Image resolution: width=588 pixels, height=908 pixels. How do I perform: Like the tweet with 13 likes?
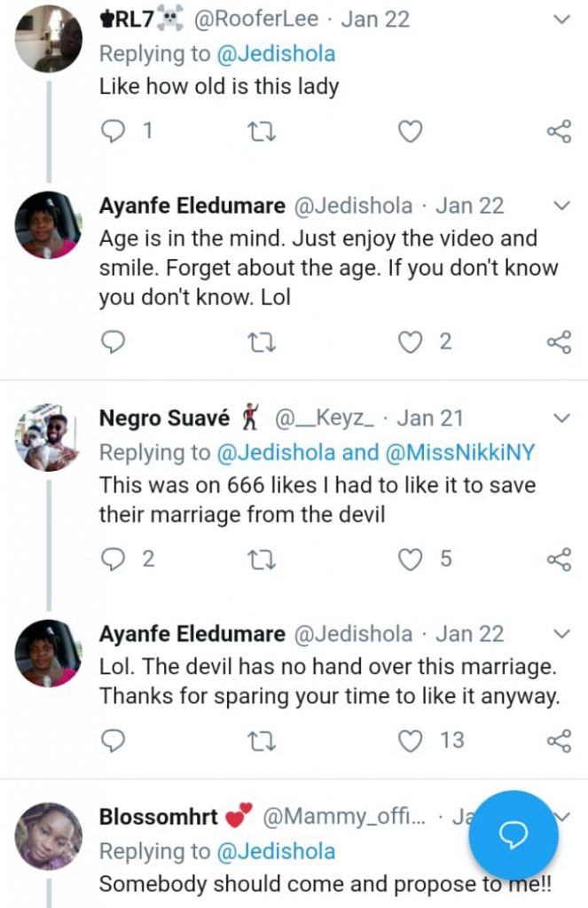pyautogui.click(x=409, y=740)
